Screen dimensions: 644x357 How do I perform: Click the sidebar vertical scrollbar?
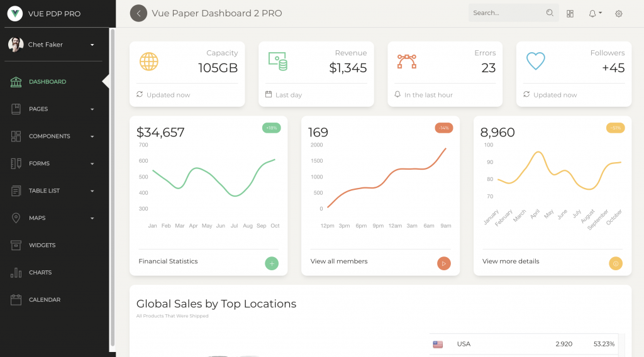click(113, 189)
